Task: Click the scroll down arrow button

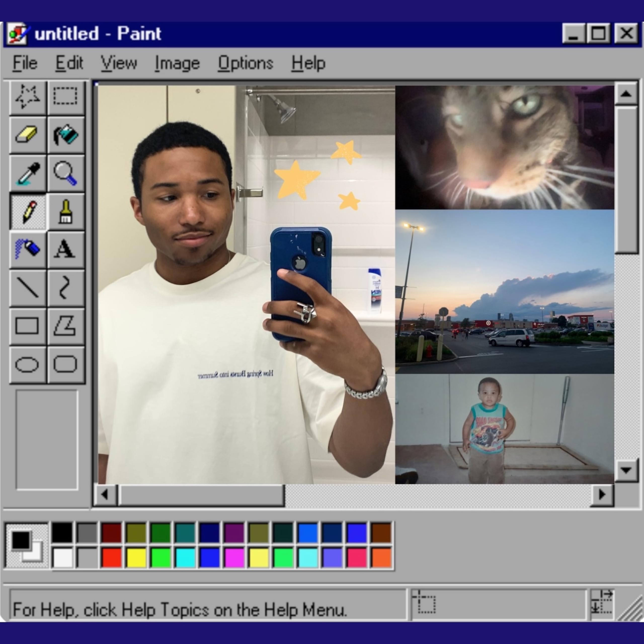Action: point(626,470)
